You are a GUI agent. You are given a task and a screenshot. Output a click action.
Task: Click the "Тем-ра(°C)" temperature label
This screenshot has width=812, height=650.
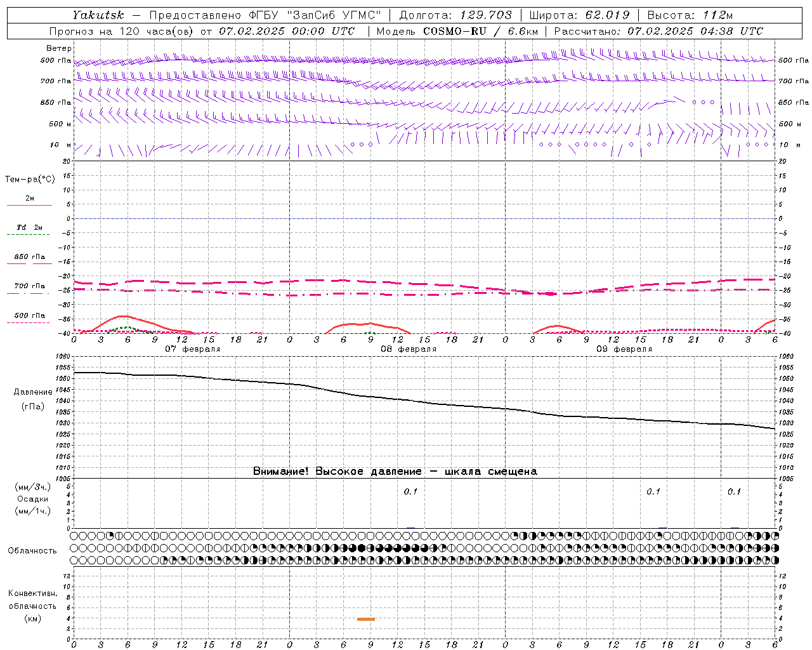[x=30, y=180]
